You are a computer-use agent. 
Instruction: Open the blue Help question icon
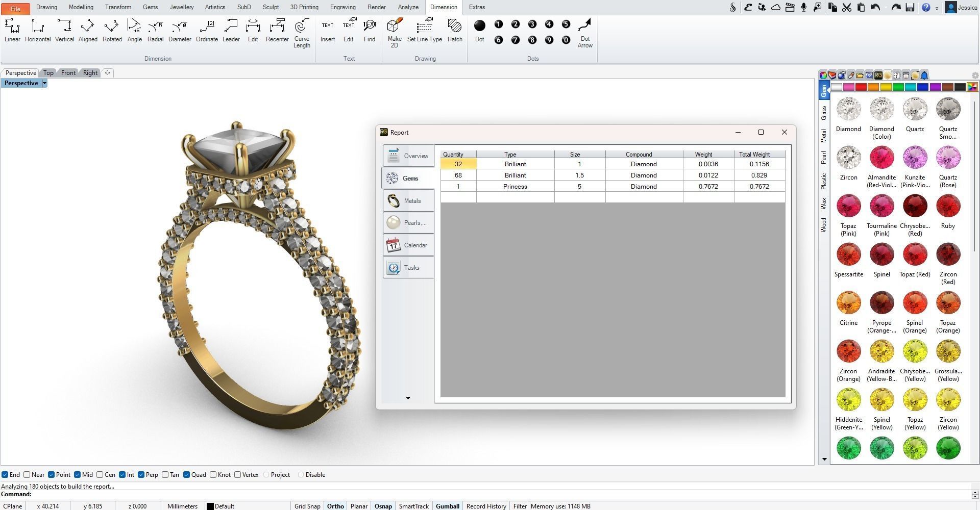point(926,7)
